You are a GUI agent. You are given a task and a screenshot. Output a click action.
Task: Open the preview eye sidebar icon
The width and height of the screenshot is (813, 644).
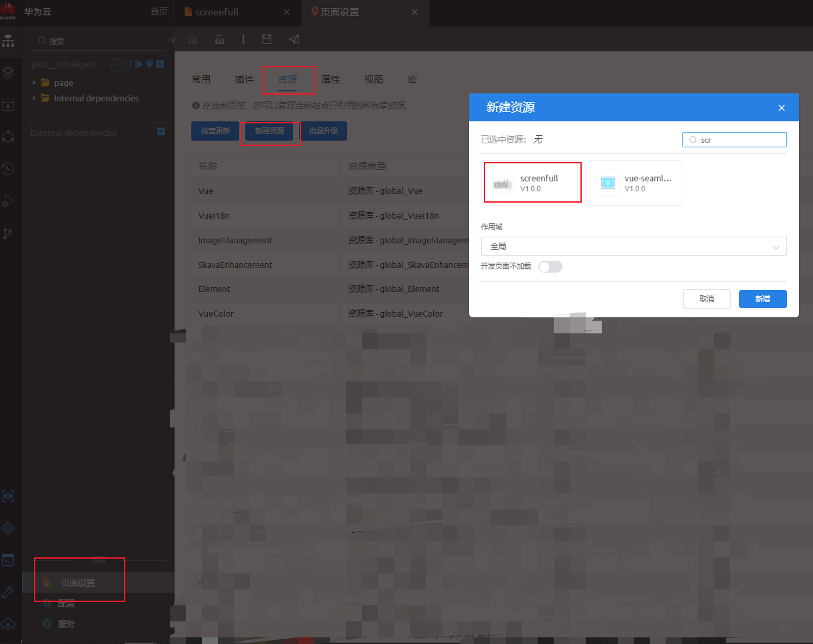tap(8, 496)
